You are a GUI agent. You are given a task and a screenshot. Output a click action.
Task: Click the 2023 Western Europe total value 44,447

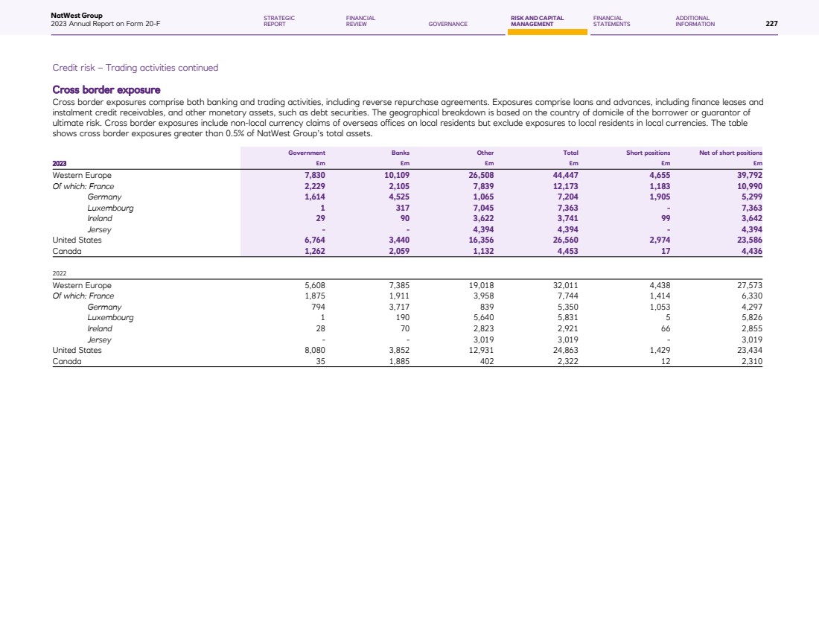(565, 176)
